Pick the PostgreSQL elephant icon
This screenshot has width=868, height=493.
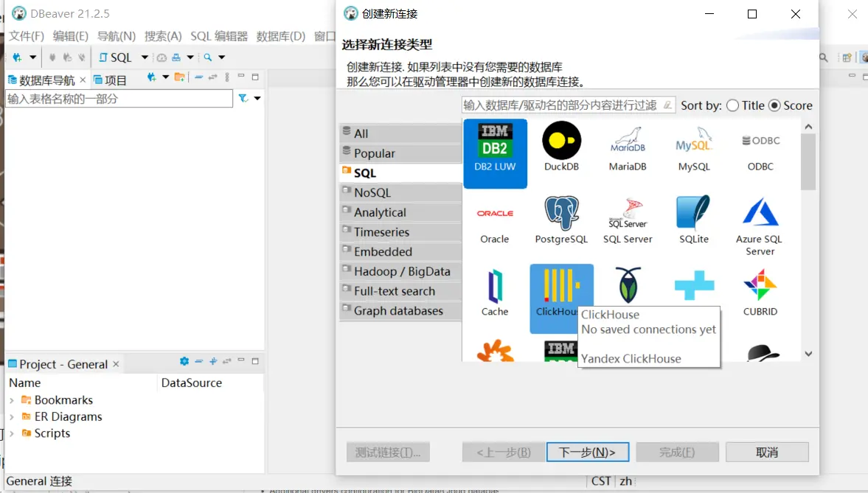pyautogui.click(x=561, y=219)
